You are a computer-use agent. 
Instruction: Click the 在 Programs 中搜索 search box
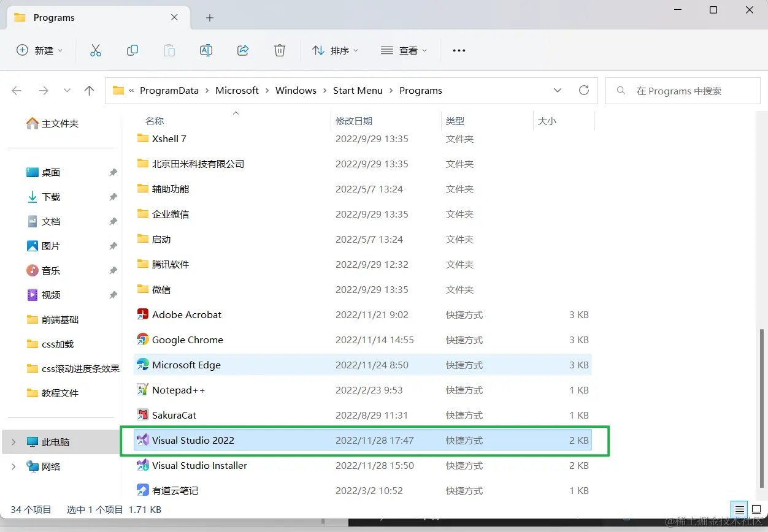click(x=683, y=91)
